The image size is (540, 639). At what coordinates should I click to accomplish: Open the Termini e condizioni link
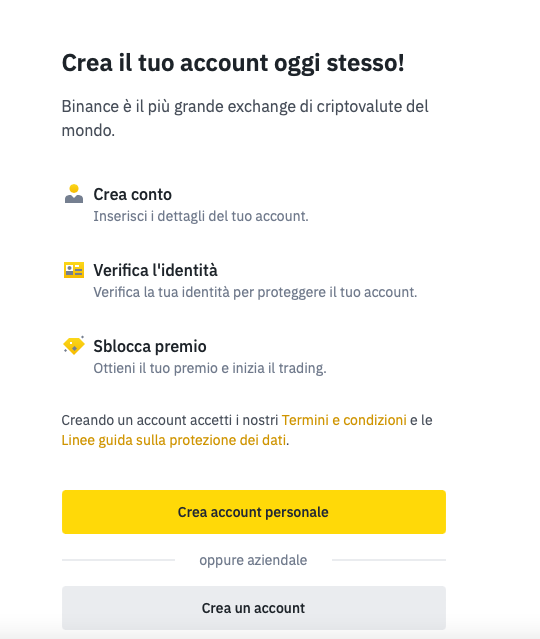(x=344, y=420)
